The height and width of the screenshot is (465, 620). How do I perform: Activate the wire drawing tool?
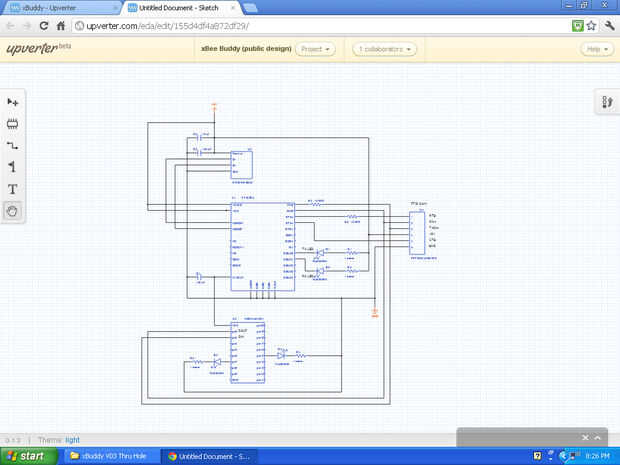(x=13, y=146)
